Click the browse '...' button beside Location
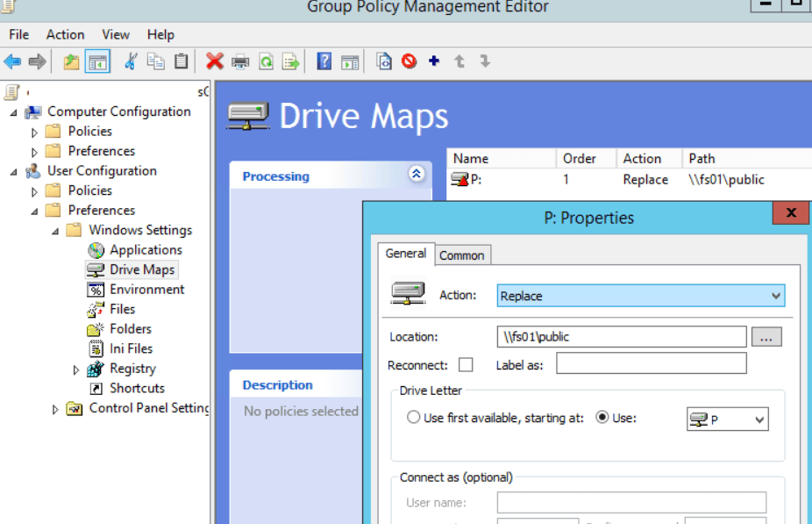Viewport: 812px width, 524px height. tap(766, 337)
